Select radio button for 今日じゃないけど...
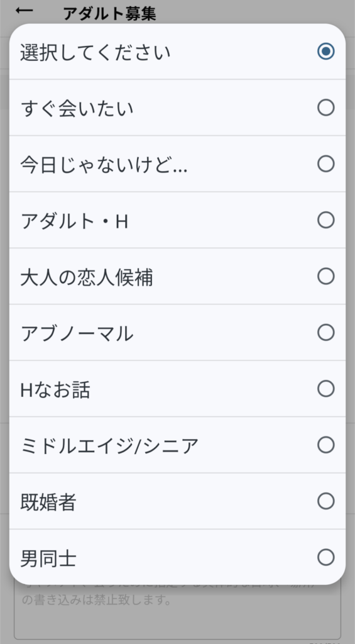The image size is (355, 644). pyautogui.click(x=326, y=164)
